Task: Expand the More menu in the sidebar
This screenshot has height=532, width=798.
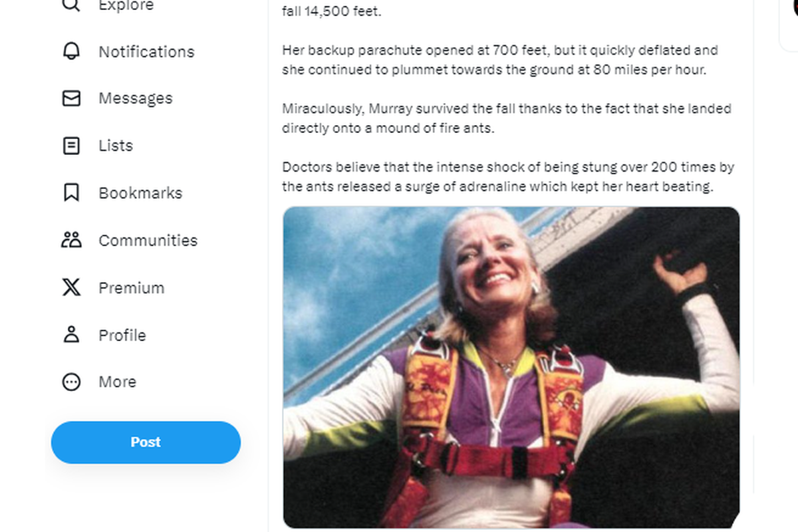Action: (x=117, y=382)
